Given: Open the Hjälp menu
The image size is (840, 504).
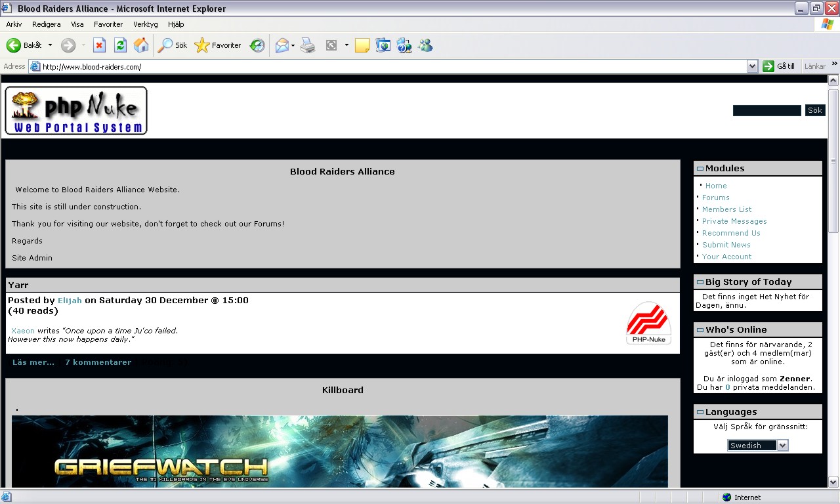Looking at the screenshot, I should coord(176,24).
